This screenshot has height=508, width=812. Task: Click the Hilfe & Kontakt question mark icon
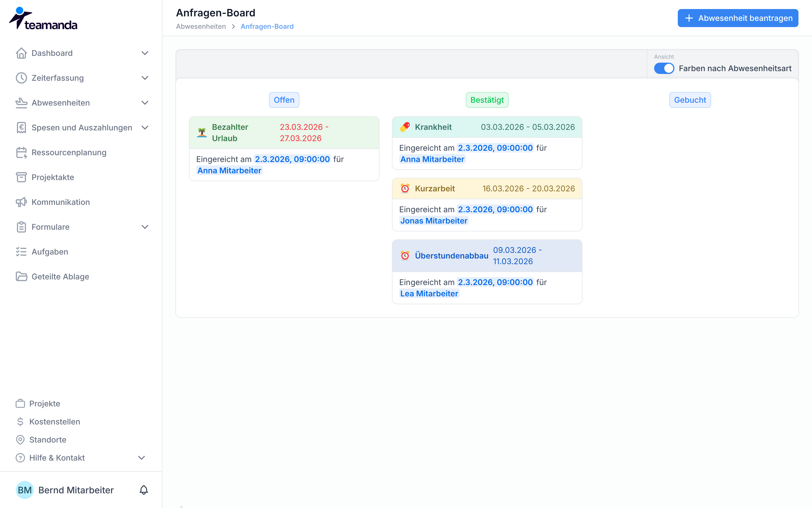tap(21, 458)
